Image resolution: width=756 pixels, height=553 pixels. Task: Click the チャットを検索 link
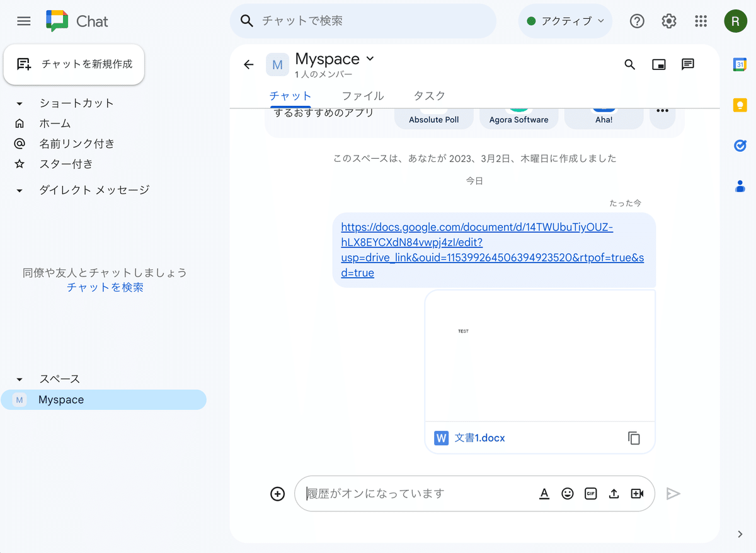pos(105,287)
